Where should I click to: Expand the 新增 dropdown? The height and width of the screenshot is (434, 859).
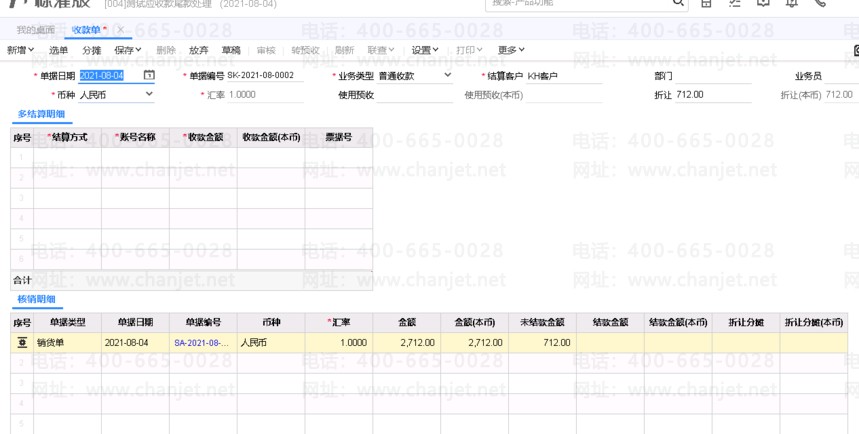20,50
